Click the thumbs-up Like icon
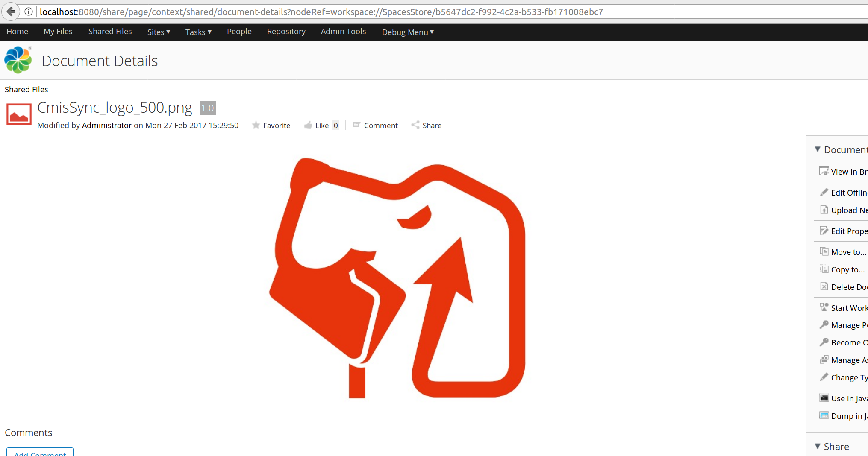This screenshot has width=868, height=456. (x=308, y=125)
